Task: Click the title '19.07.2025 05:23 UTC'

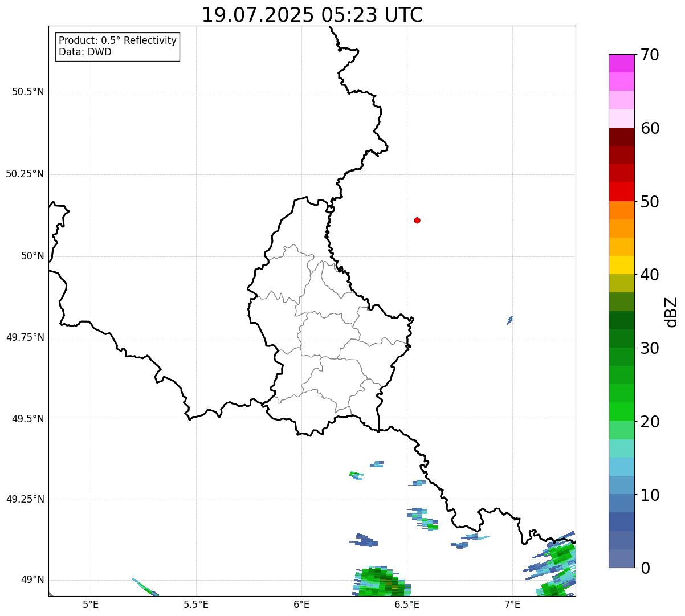Action: tap(312, 15)
